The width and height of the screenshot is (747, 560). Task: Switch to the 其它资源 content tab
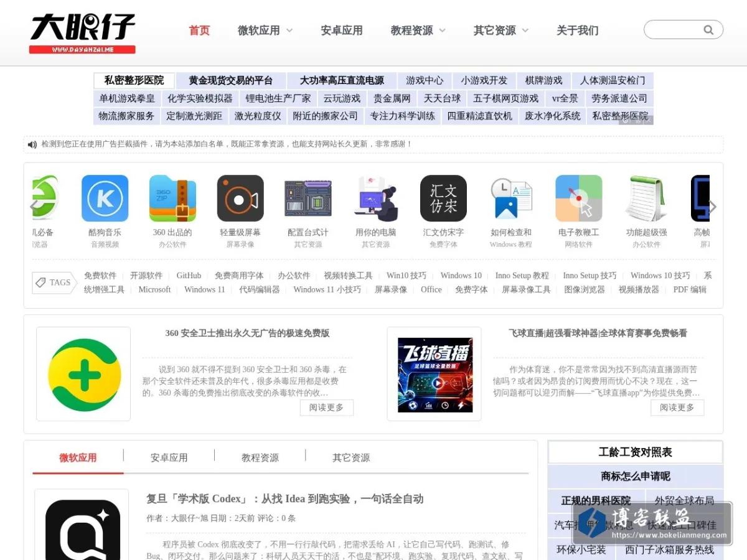click(351, 458)
